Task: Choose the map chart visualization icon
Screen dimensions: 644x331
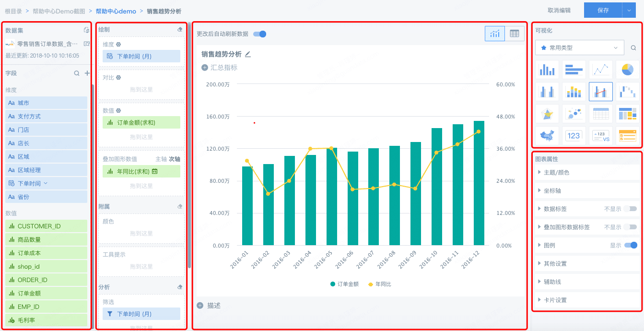Action: (547, 136)
